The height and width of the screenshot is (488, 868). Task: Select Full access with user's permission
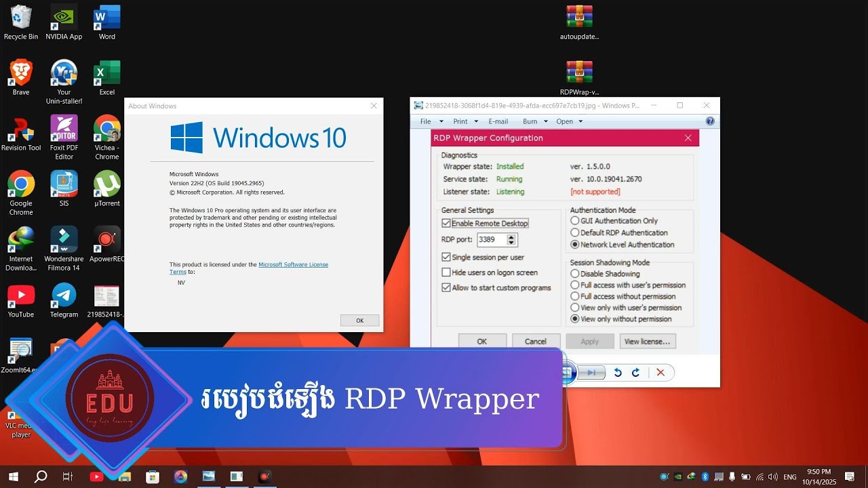[x=575, y=285]
